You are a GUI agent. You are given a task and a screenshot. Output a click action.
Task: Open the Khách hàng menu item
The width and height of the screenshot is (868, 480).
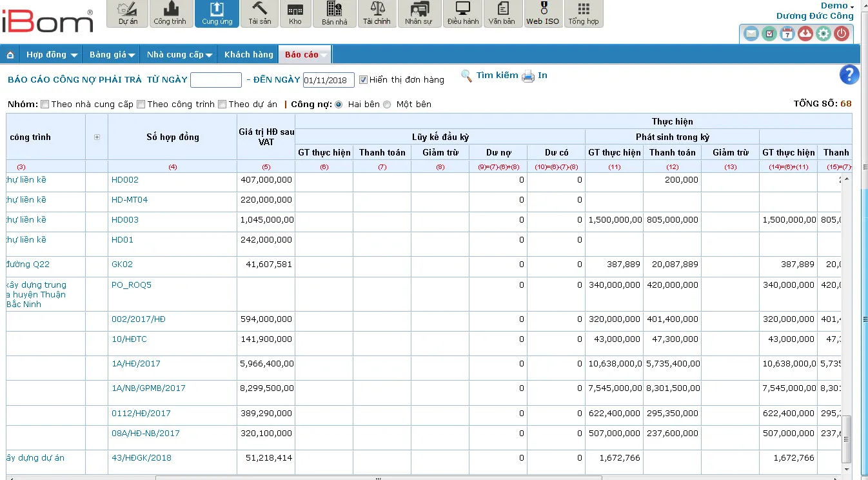248,55
